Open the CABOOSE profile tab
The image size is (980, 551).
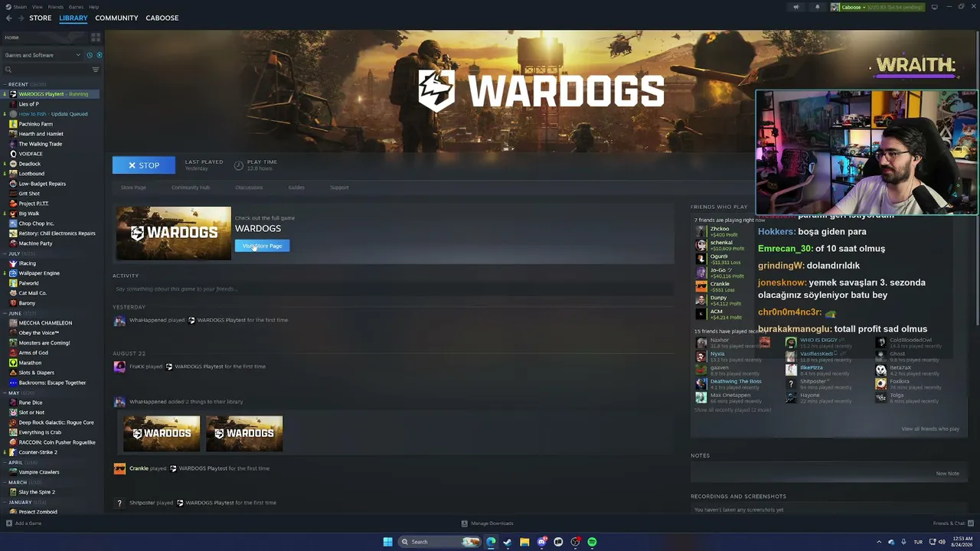coord(162,18)
